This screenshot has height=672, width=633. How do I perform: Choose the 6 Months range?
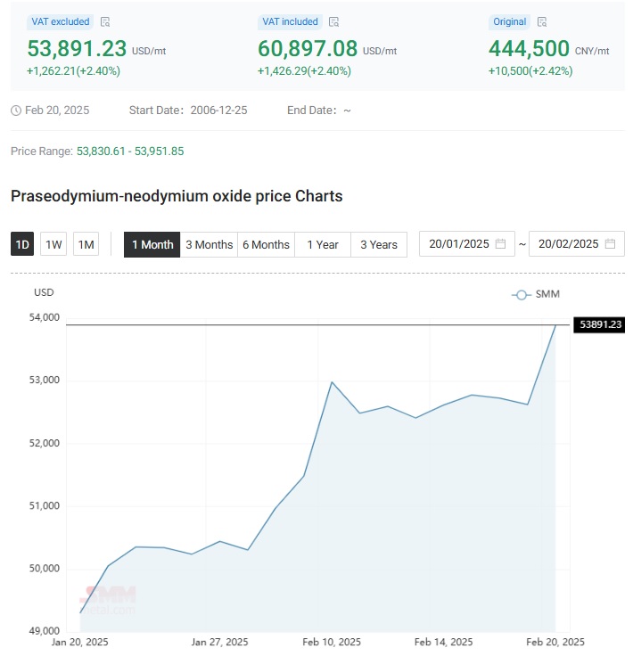[x=266, y=245]
